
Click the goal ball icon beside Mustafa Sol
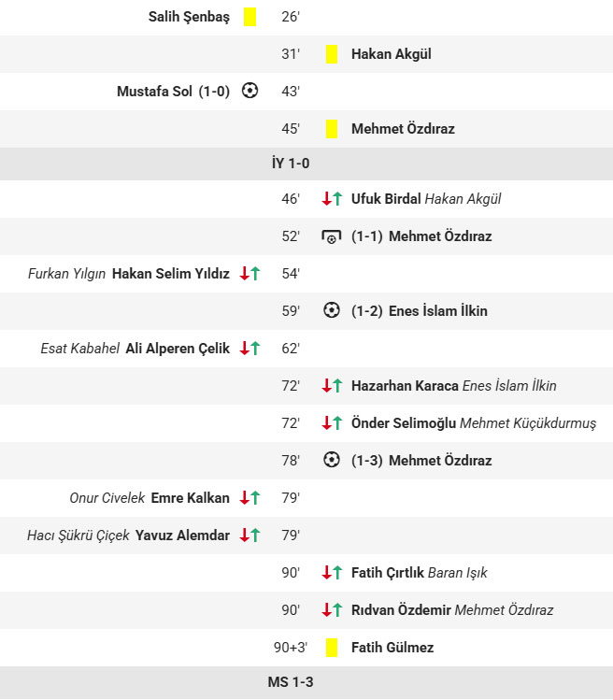pyautogui.click(x=249, y=91)
